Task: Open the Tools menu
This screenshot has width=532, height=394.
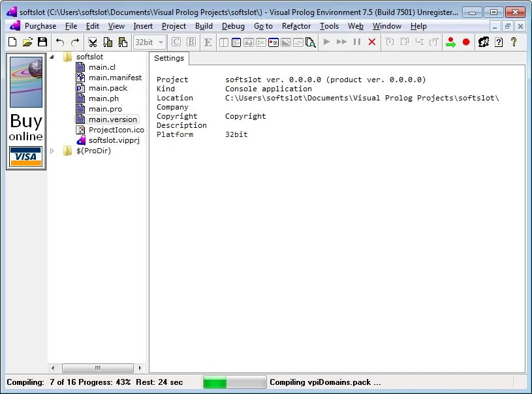Action: point(329,26)
